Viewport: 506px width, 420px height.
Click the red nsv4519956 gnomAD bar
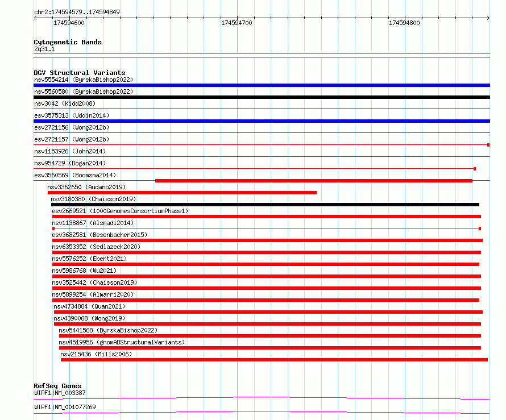click(270, 348)
